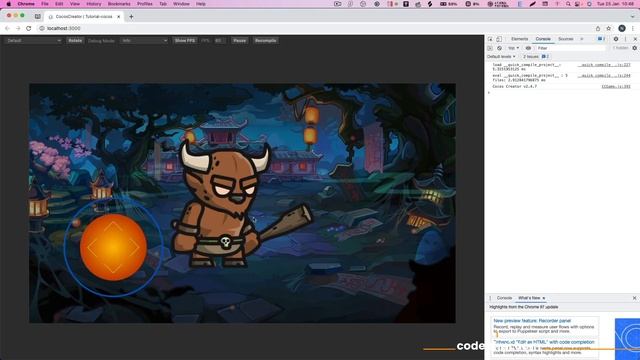Select the drawer Console tab
This screenshot has height=360, width=640.
point(504,298)
